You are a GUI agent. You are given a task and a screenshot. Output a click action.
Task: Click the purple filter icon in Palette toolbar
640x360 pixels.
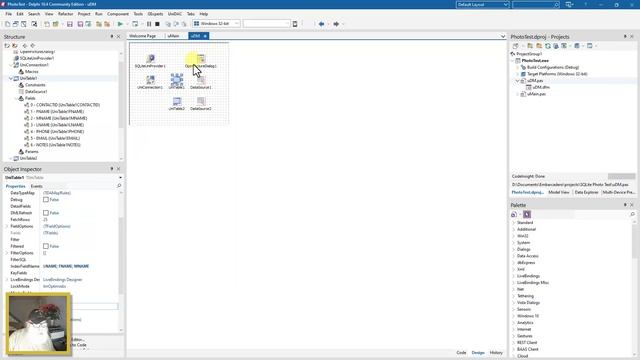(x=527, y=214)
